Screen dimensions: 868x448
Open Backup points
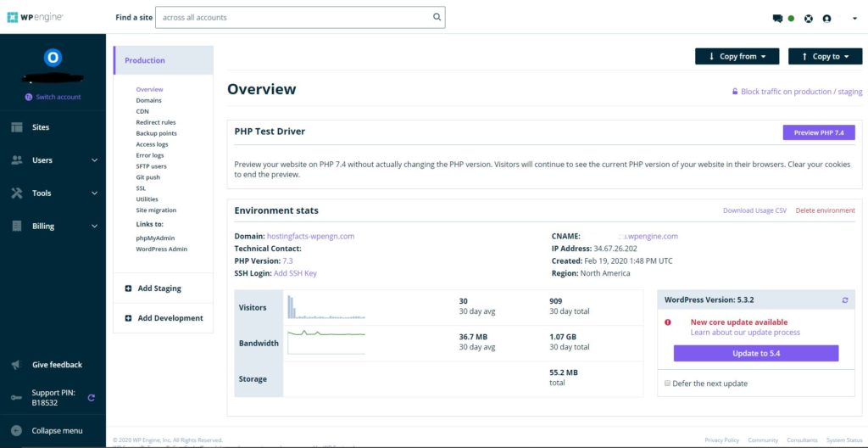(x=157, y=133)
